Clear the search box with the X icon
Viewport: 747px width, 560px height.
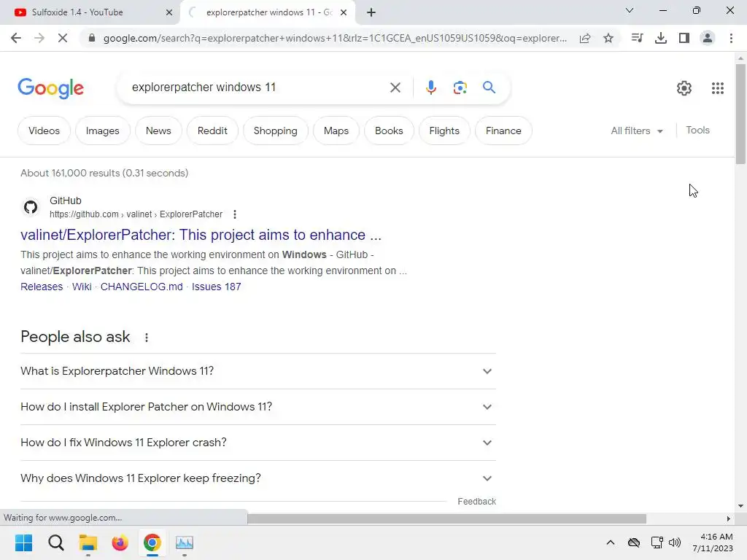click(x=395, y=87)
